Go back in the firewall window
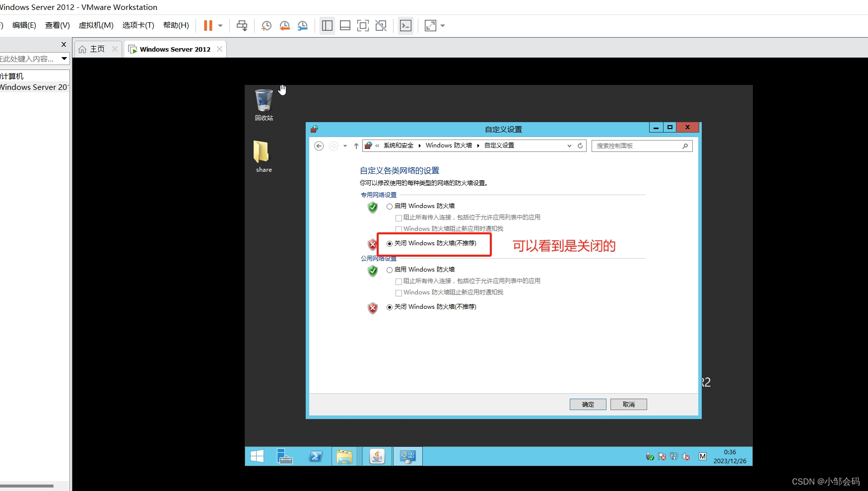This screenshot has width=868, height=491. coord(319,145)
